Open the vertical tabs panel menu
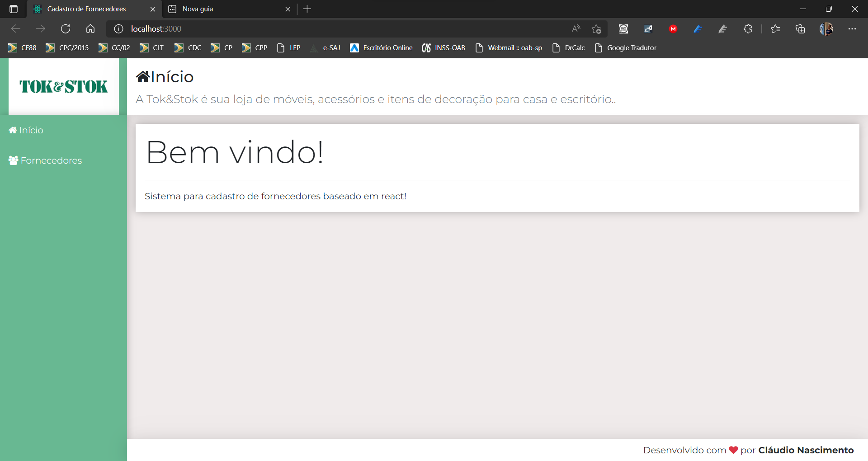This screenshot has height=461, width=868. coord(13,9)
